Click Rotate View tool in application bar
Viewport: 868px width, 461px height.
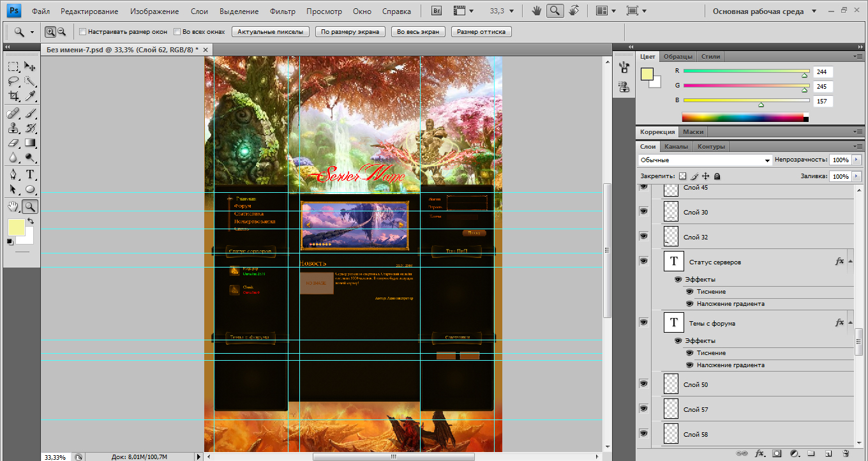[x=574, y=11]
